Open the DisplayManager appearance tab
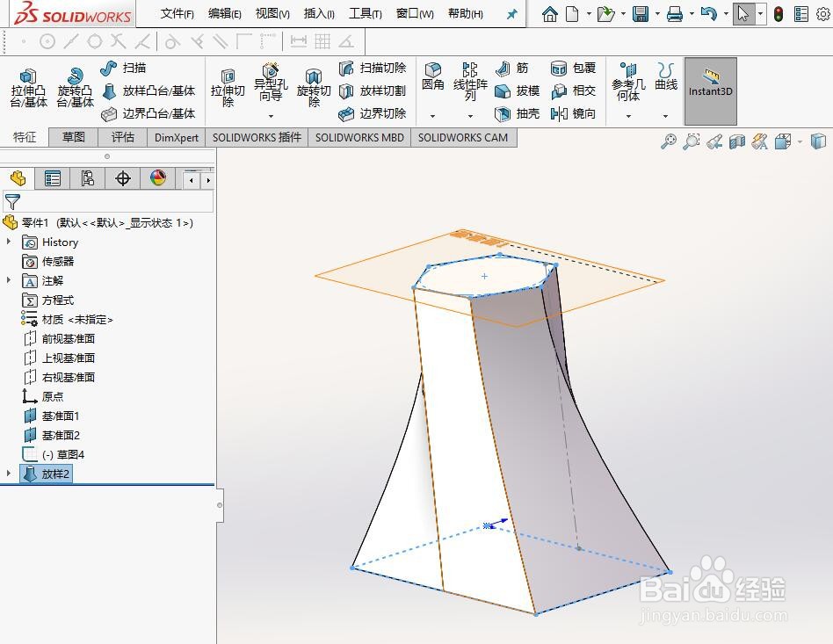Viewport: 833px width, 644px height. coord(158,178)
